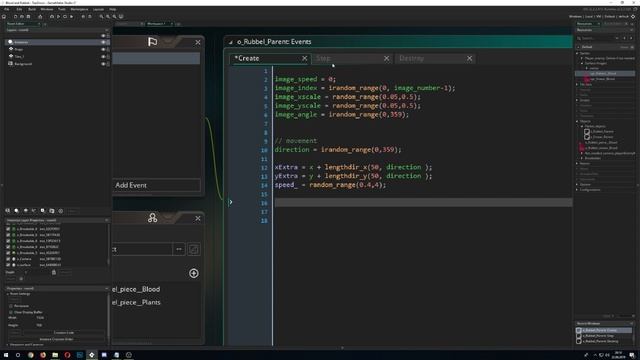640x360 pixels.
Task: Click the ellipsis select-object button
Action: 179,249
